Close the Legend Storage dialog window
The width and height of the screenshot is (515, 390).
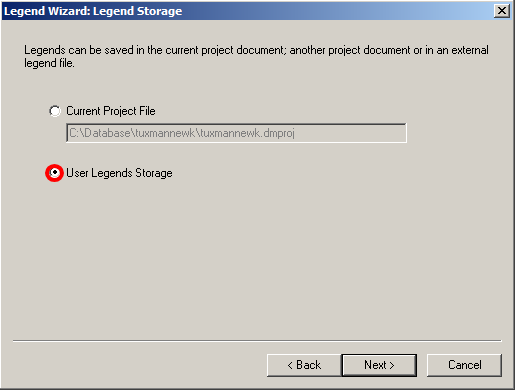502,11
